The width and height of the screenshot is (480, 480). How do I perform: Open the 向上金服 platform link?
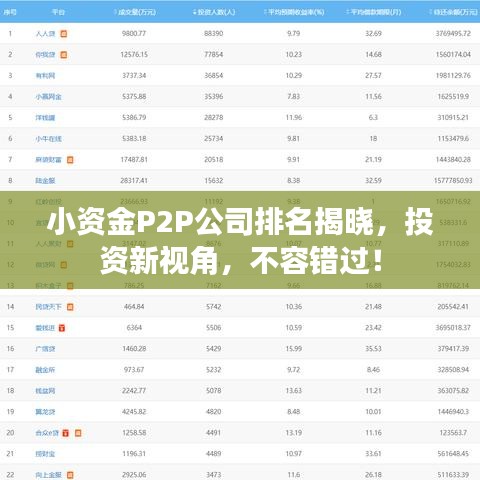coord(49,475)
